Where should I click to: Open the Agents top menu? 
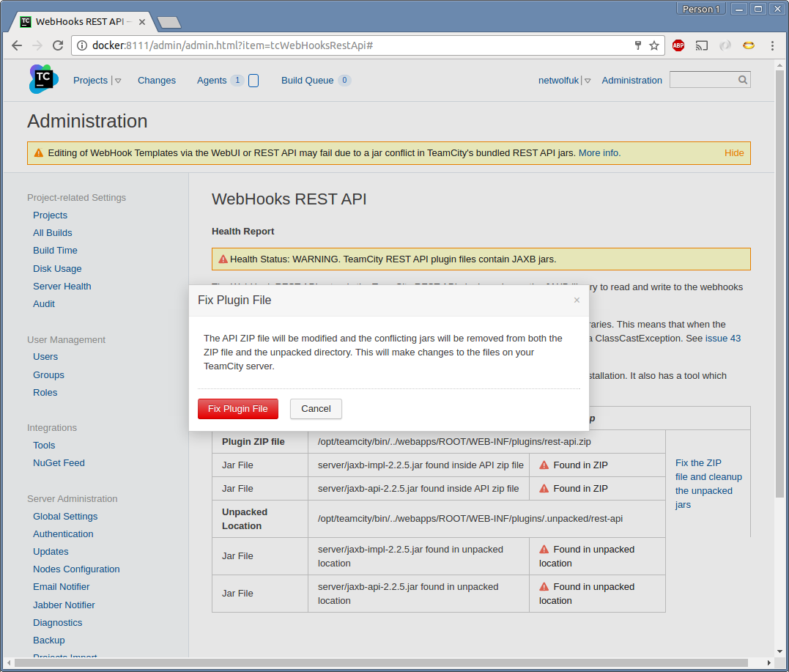[x=211, y=81]
